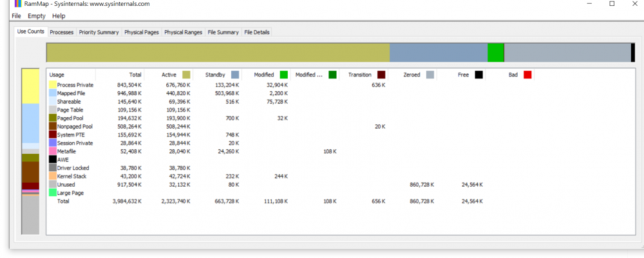The height and width of the screenshot is (258, 644).
Task: Click the Driver Locked gray swatch
Action: pos(53,168)
